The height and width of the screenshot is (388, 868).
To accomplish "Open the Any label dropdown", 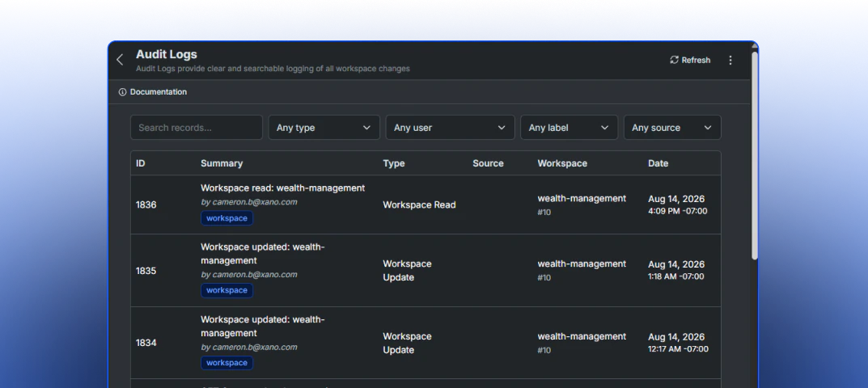I will [569, 127].
